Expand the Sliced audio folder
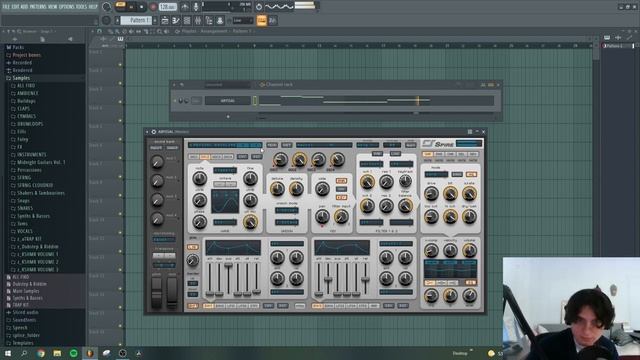 (25, 312)
